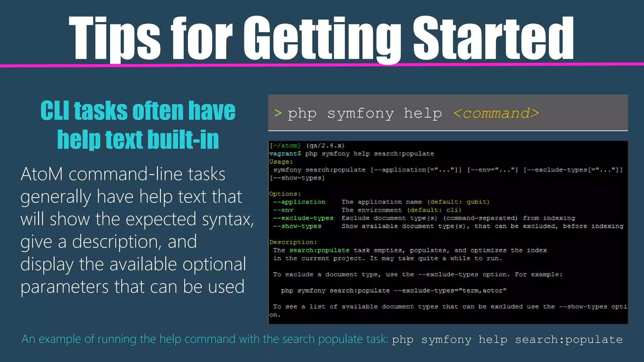Click the 'To see a list of available document types' line
The image size is (644, 362).
pos(448,310)
